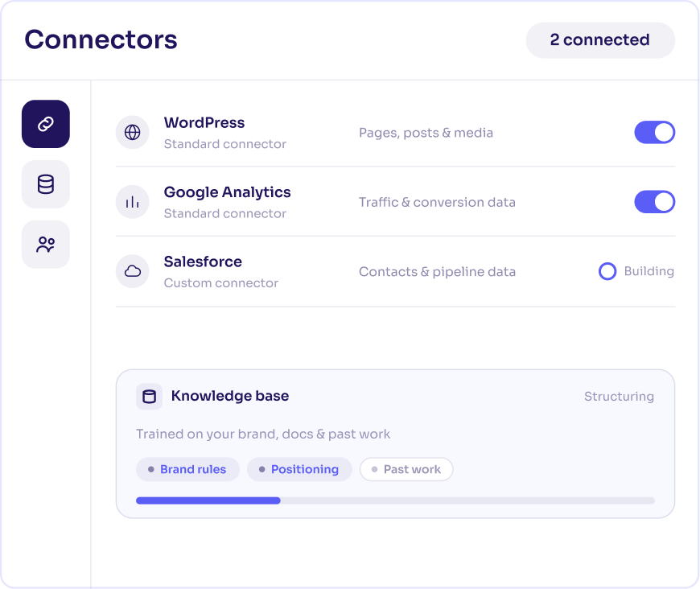The width and height of the screenshot is (700, 589).
Task: Click the Salesforce Building status circle
Action: 607,271
